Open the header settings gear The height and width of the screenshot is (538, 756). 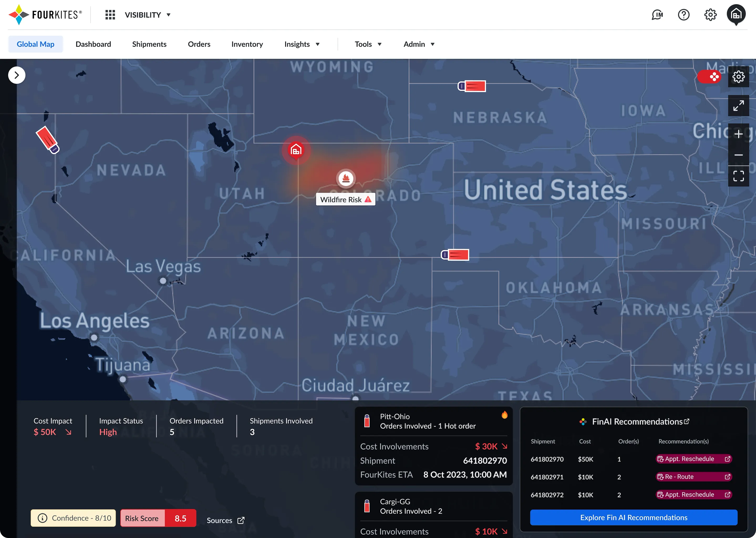(710, 15)
